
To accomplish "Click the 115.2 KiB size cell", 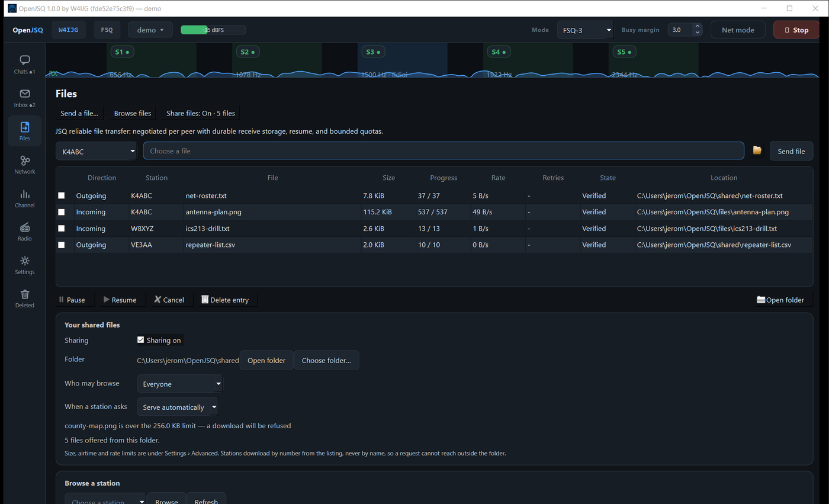I will [x=388, y=212].
